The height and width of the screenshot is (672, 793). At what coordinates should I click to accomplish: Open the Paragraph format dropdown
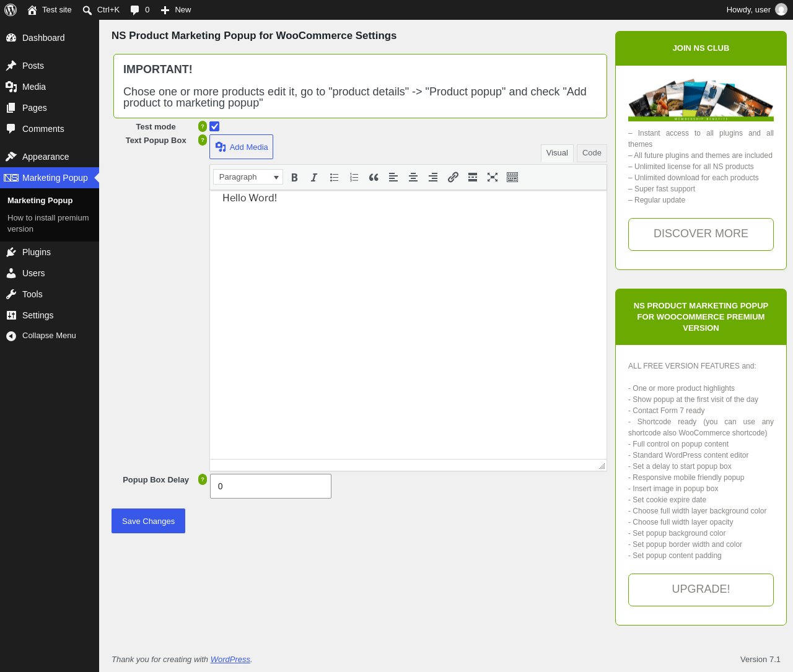coord(248,177)
